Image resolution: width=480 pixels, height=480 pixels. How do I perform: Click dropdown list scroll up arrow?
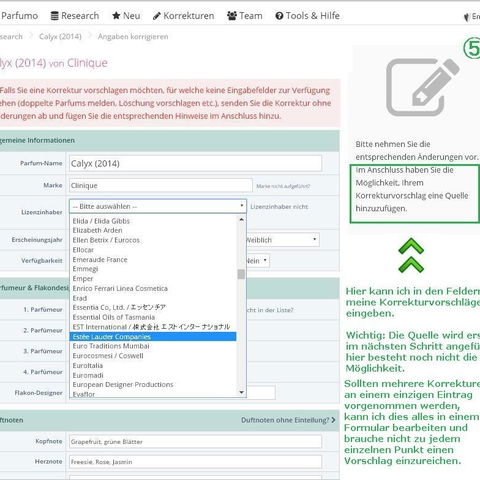241,219
